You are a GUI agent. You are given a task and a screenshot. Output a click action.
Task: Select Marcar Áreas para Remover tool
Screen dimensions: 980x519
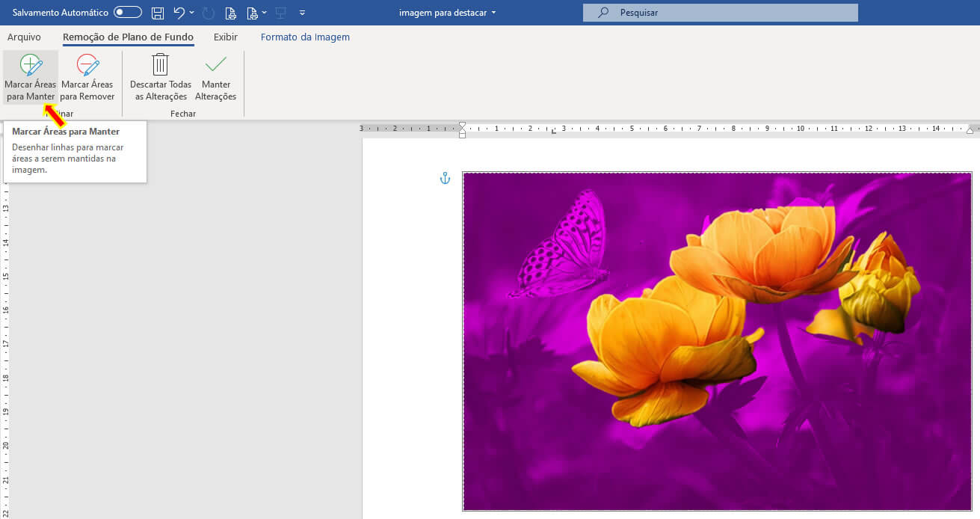click(87, 78)
